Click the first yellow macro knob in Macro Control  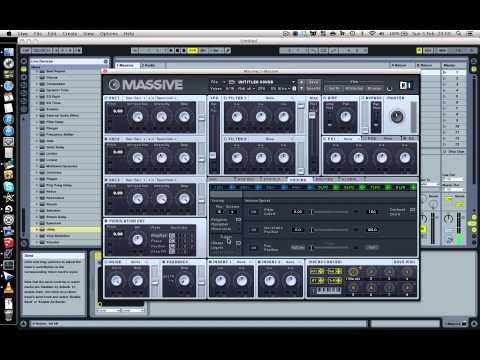(x=353, y=272)
